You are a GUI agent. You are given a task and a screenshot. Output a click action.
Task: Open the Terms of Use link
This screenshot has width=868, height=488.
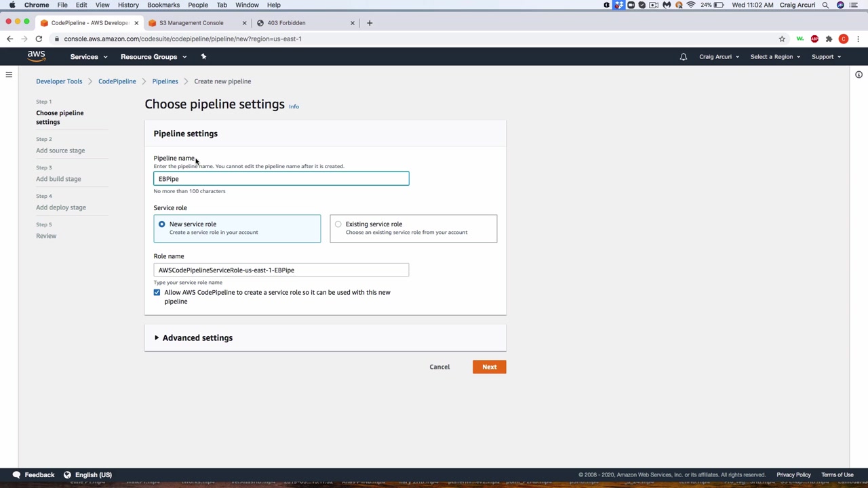pyautogui.click(x=837, y=475)
